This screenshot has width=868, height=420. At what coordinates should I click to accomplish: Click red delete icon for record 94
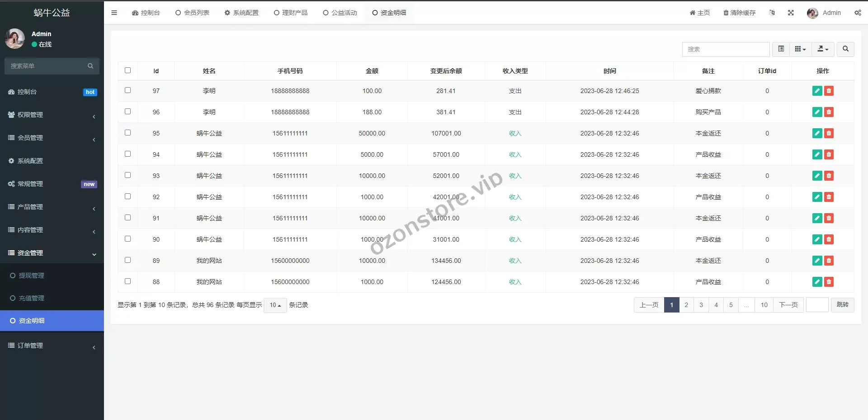829,154
